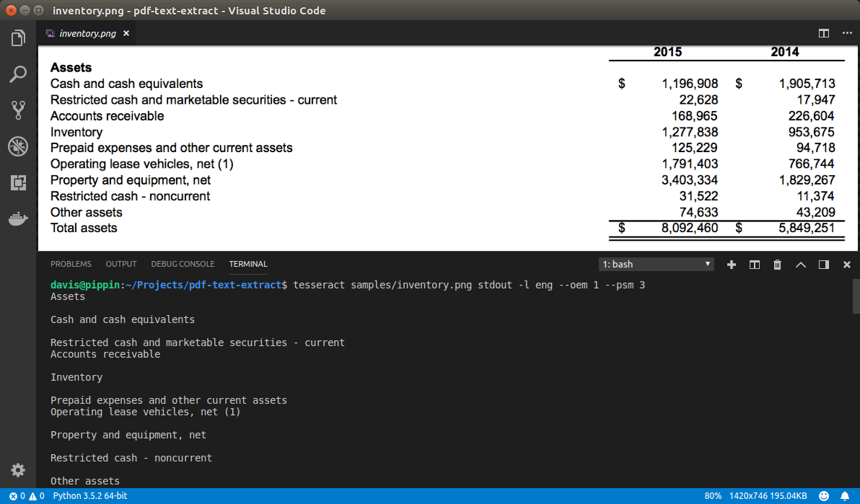860x504 pixels.
Task: Click the Python 3.5.2 64-bit interpreter selector
Action: click(90, 496)
